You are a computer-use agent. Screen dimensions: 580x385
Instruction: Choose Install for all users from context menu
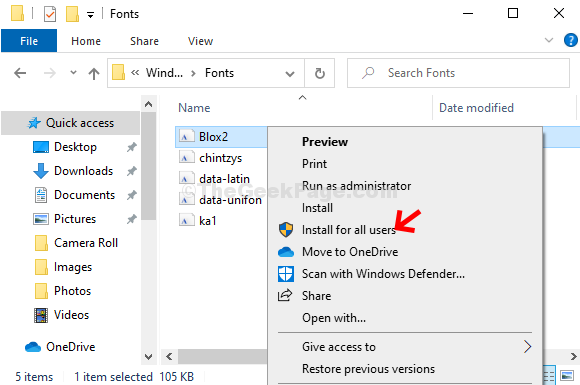pos(348,230)
